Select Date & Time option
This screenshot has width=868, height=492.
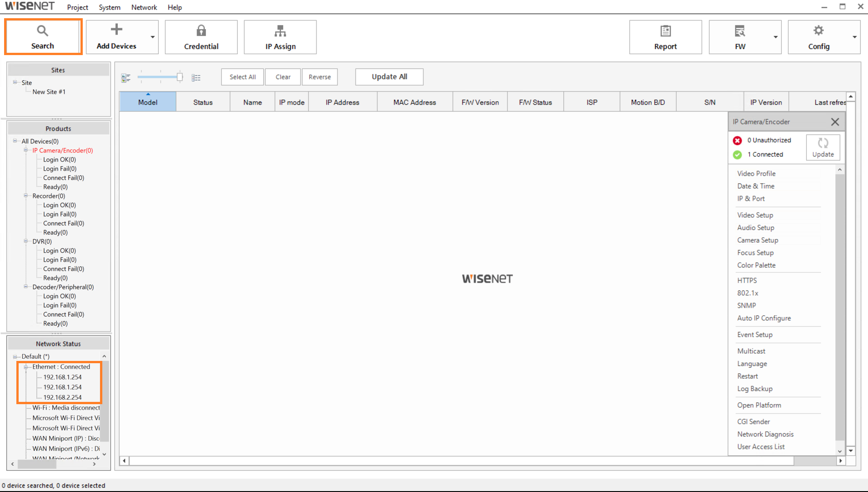point(756,186)
